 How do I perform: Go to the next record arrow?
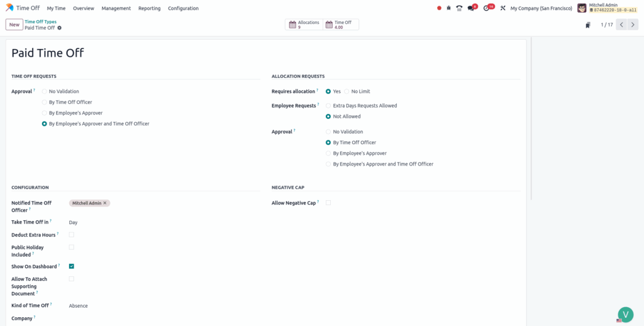click(633, 25)
